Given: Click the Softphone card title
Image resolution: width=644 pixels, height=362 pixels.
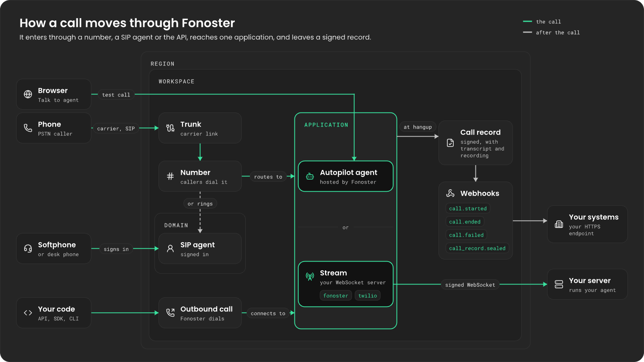Looking at the screenshot, I should [57, 245].
